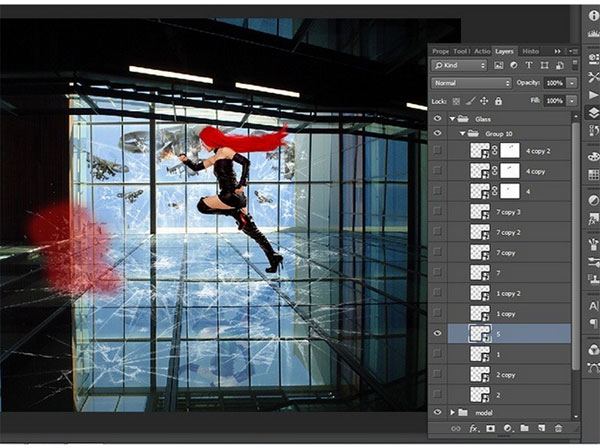Open the Normal blend mode dropdown
The width and height of the screenshot is (600, 448).
pos(471,83)
